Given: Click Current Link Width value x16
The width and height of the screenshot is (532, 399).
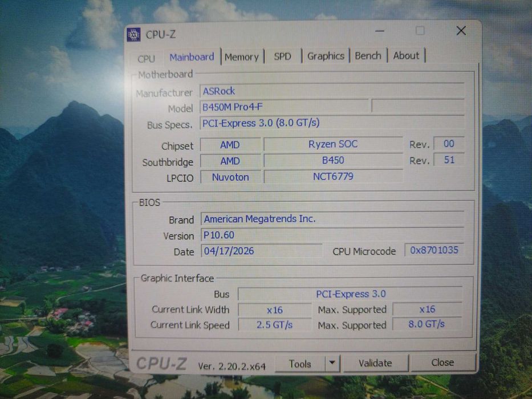Looking at the screenshot, I should 274,310.
